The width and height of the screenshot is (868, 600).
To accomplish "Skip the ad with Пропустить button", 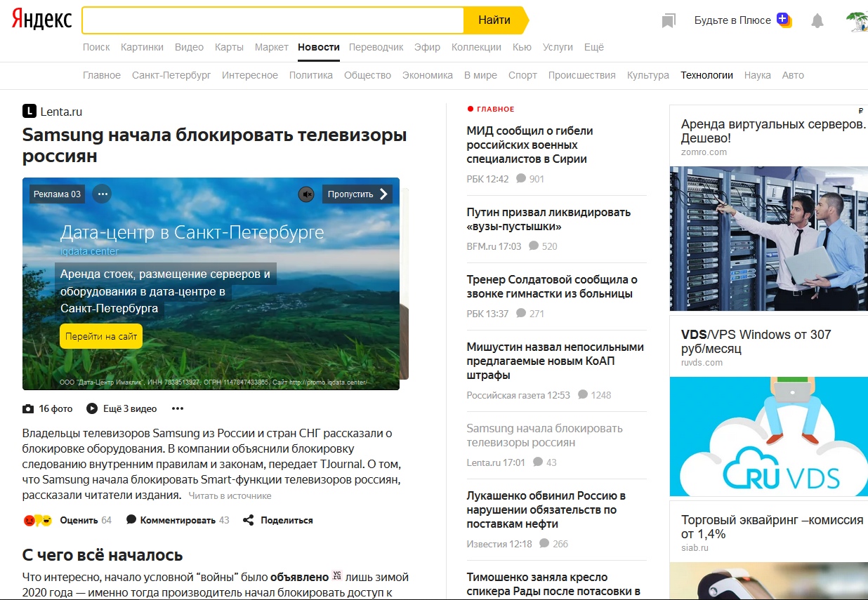I will point(357,194).
